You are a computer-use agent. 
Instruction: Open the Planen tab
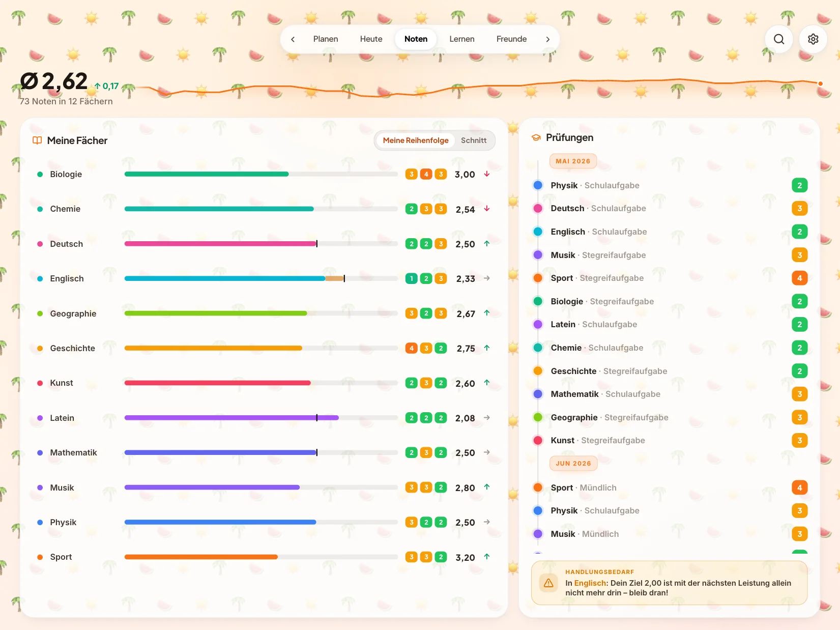click(x=326, y=39)
